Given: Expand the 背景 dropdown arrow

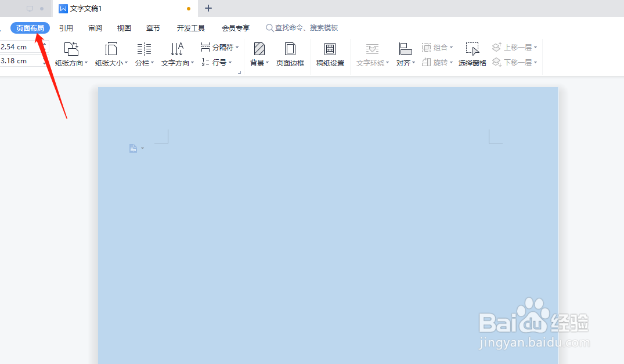Looking at the screenshot, I should tap(268, 63).
